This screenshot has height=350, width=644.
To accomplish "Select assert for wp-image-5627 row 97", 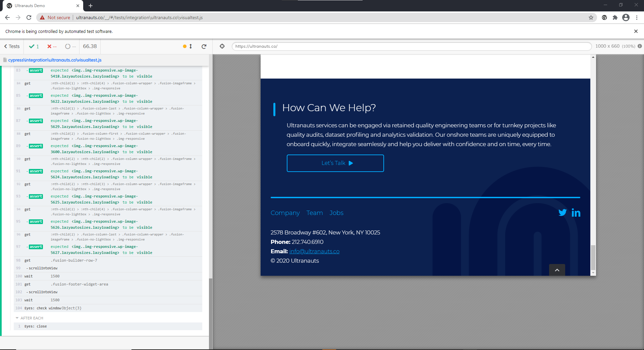I will (108, 250).
